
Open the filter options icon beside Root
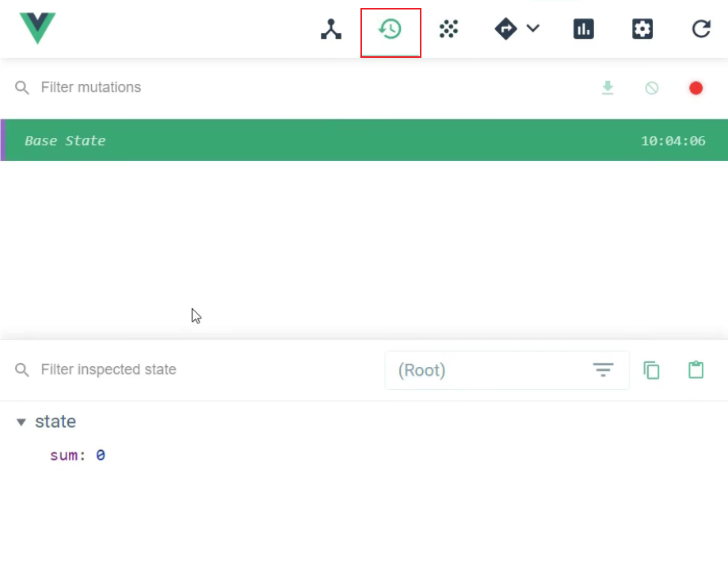pos(603,369)
